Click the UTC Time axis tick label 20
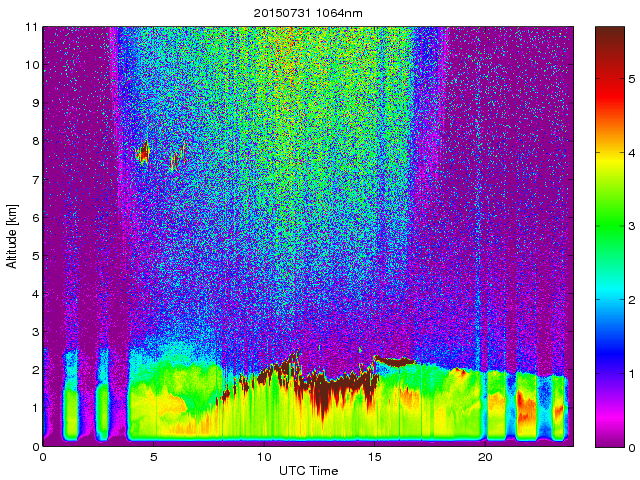Viewport: 640px width, 480px height. [x=485, y=457]
